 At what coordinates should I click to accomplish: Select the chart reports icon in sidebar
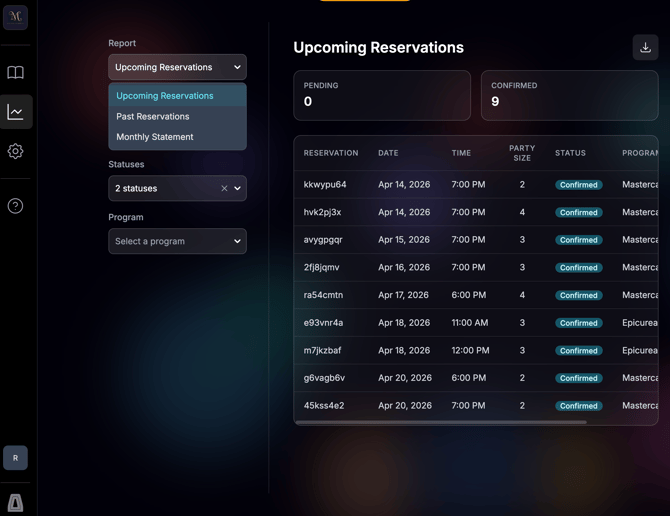click(x=15, y=112)
